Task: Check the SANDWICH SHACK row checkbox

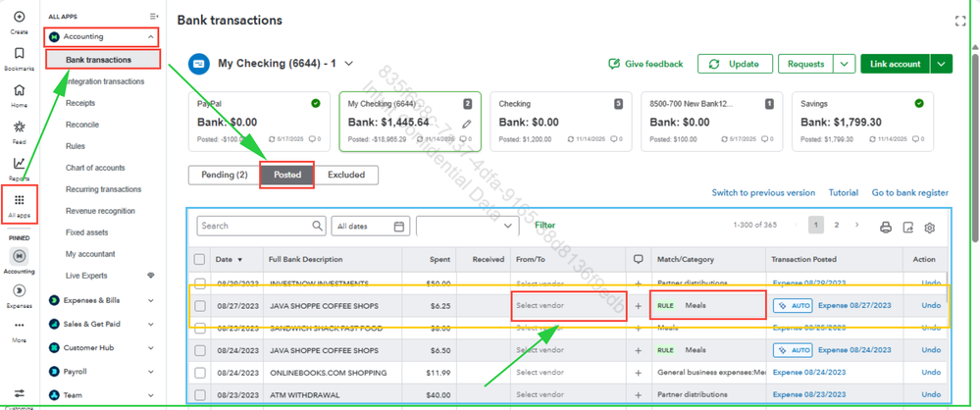Action: click(199, 329)
